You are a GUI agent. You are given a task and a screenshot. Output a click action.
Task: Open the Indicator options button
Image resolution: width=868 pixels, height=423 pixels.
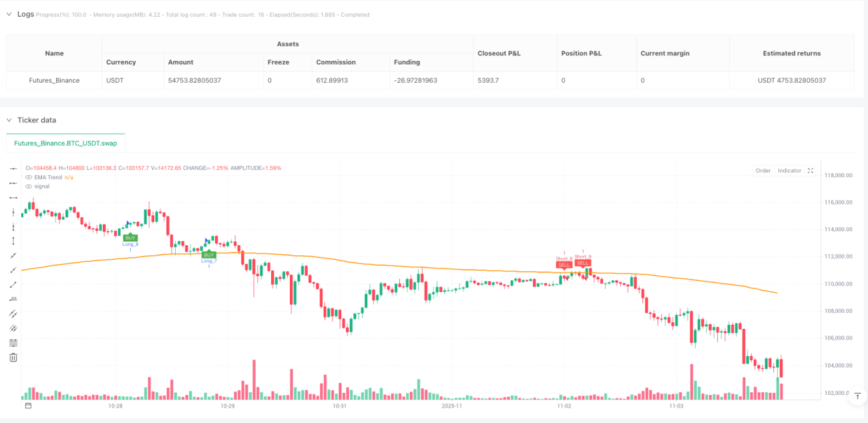(789, 170)
